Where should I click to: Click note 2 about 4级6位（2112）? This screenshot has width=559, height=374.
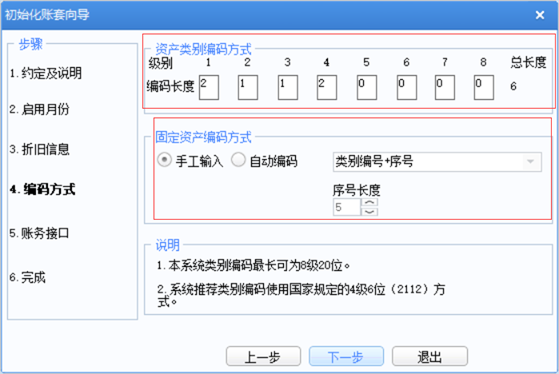[x=301, y=295]
